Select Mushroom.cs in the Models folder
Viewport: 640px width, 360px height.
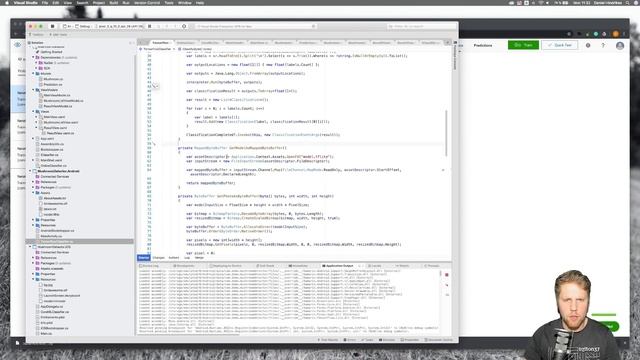[x=53, y=79]
